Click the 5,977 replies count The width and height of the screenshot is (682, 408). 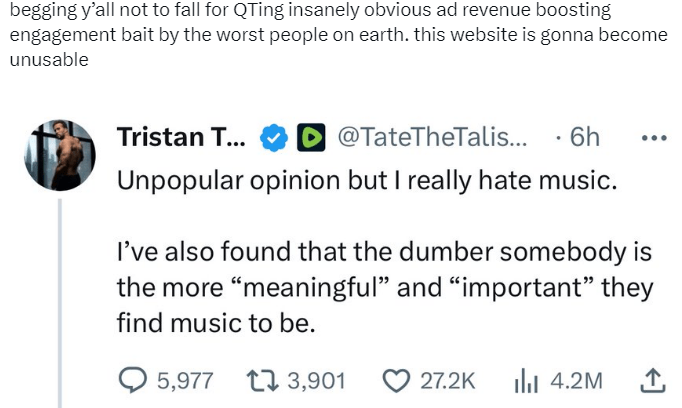coord(187,380)
